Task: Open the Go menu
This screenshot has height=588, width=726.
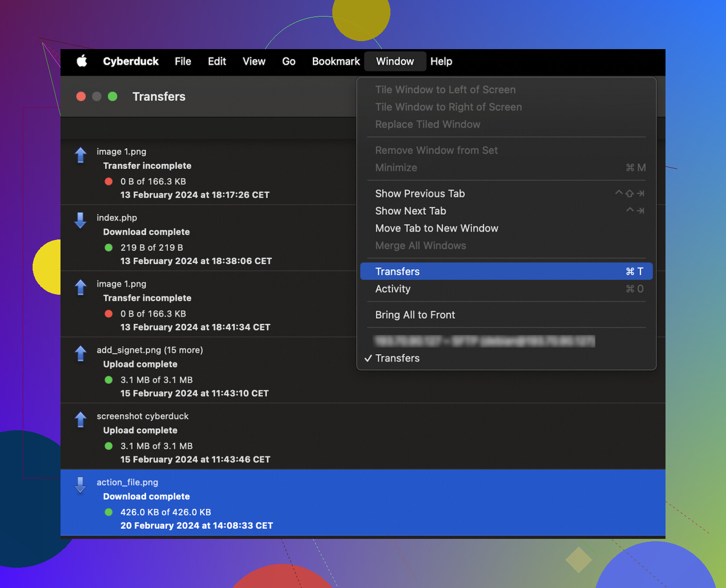Action: pyautogui.click(x=289, y=61)
